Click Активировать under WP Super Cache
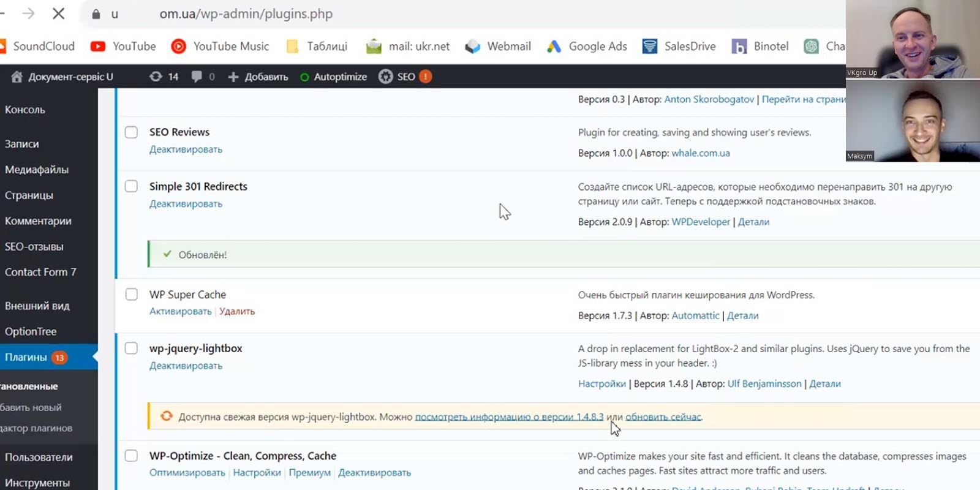980x490 pixels. [x=181, y=311]
